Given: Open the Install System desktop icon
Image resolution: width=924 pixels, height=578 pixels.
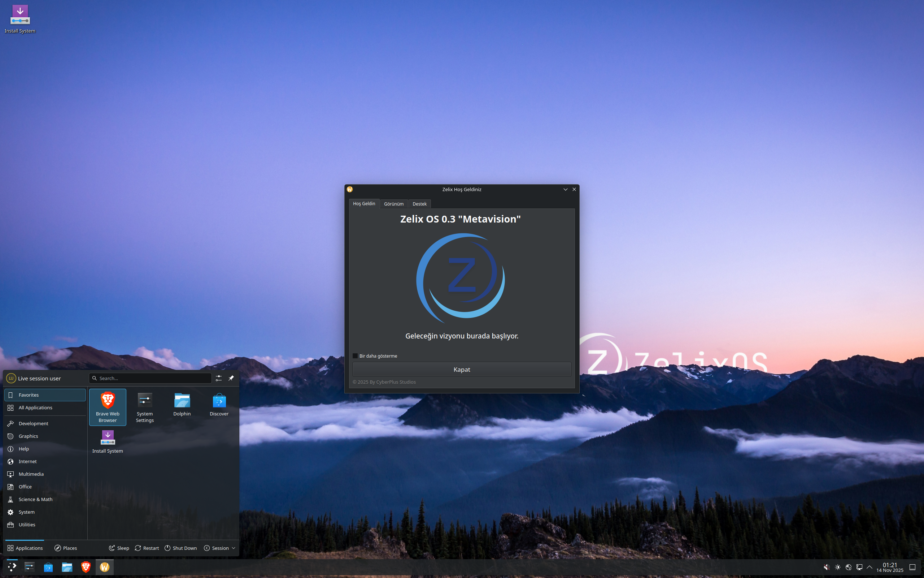Looking at the screenshot, I should pyautogui.click(x=20, y=19).
